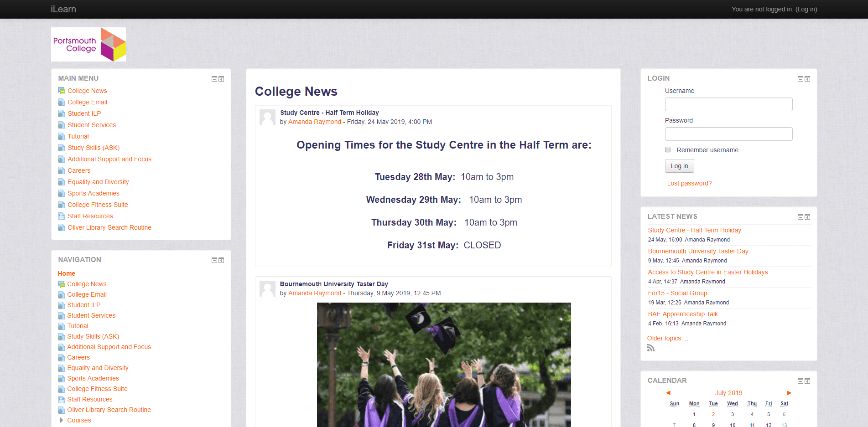This screenshot has width=868, height=427.
Task: Open Equality and Diversity in Navigation block
Action: (x=98, y=368)
